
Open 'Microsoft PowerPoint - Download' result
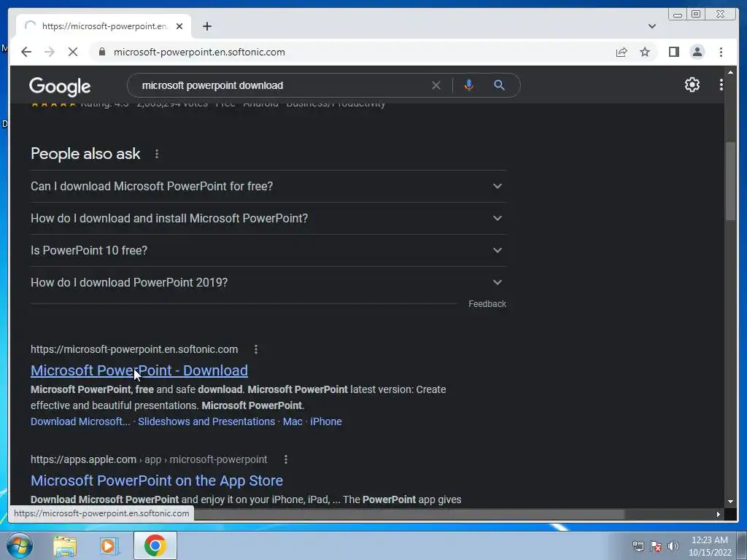coord(139,370)
